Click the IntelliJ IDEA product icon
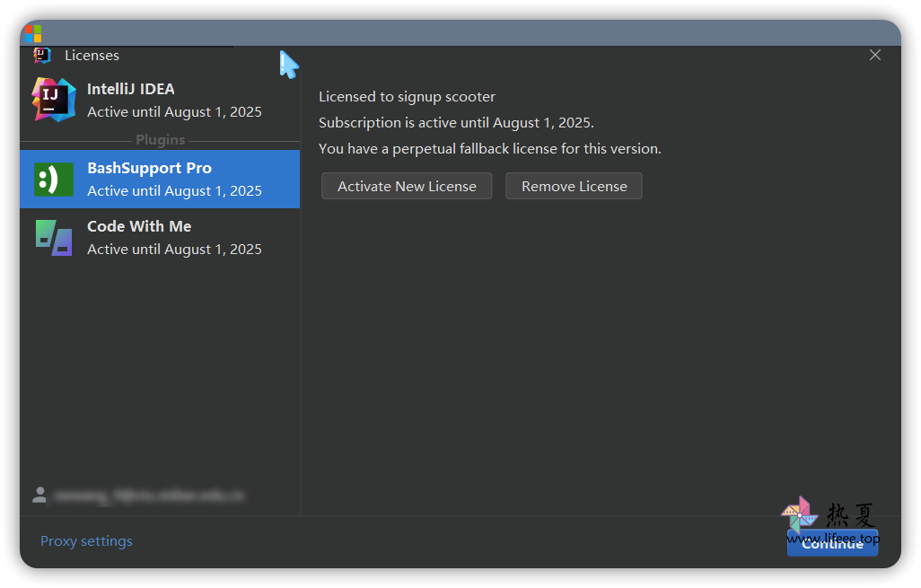This screenshot has width=921, height=588. coord(53,100)
